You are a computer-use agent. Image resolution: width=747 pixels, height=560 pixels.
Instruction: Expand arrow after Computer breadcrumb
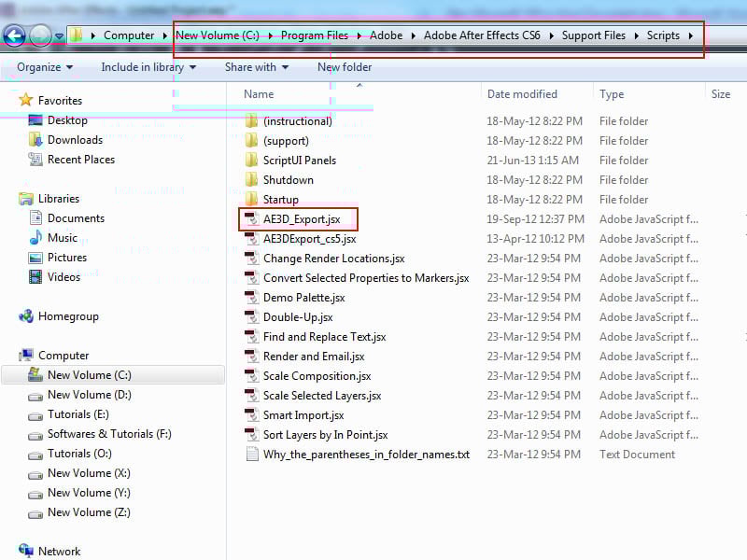pos(165,35)
